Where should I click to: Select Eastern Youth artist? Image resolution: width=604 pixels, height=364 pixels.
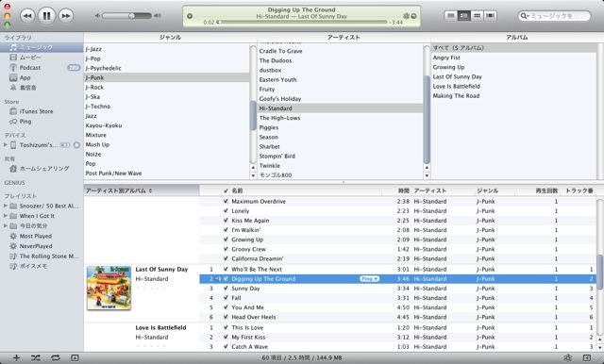pos(277,79)
